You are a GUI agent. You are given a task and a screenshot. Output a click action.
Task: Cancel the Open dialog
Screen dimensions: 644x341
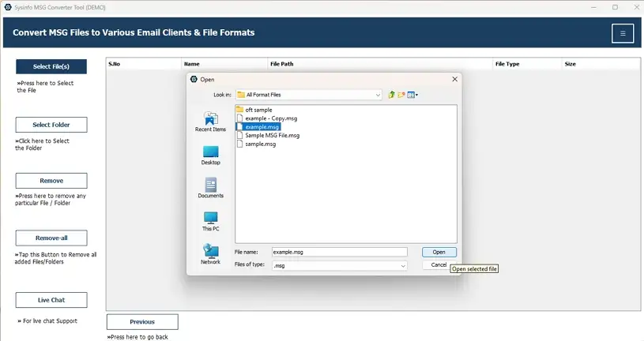click(439, 264)
